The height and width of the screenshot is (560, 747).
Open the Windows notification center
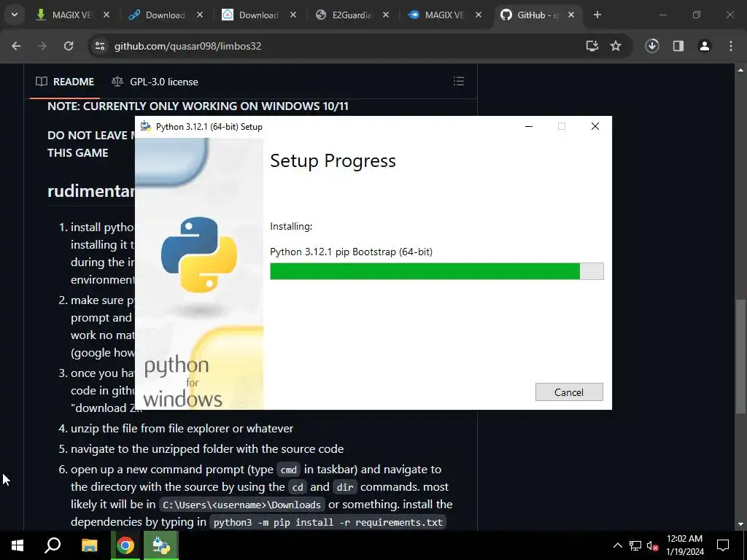pos(723,545)
